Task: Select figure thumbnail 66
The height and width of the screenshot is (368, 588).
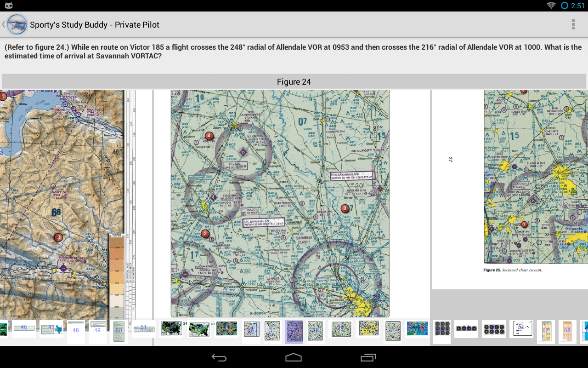Action: (521, 328)
